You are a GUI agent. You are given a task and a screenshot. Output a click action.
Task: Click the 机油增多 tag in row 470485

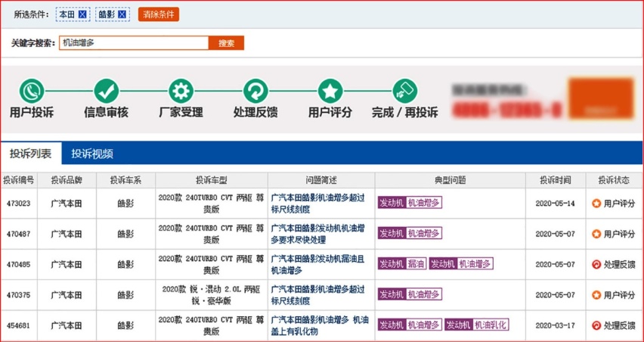click(x=461, y=264)
